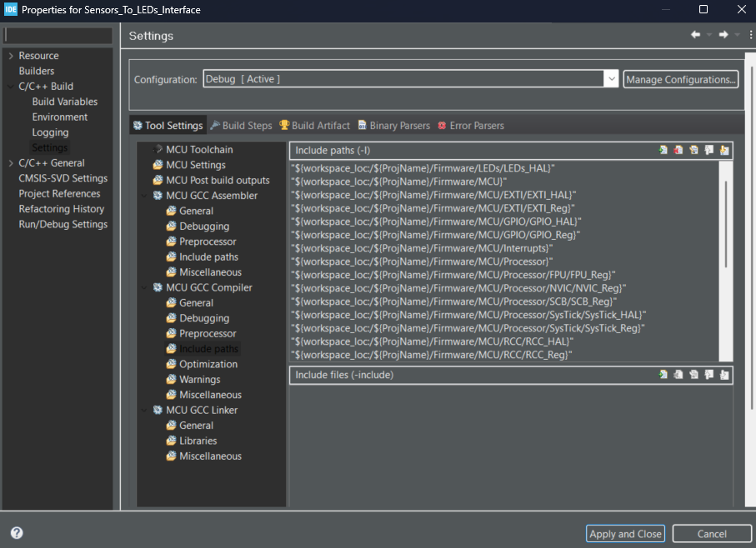
Task: Add a new include path entry
Action: pos(663,150)
